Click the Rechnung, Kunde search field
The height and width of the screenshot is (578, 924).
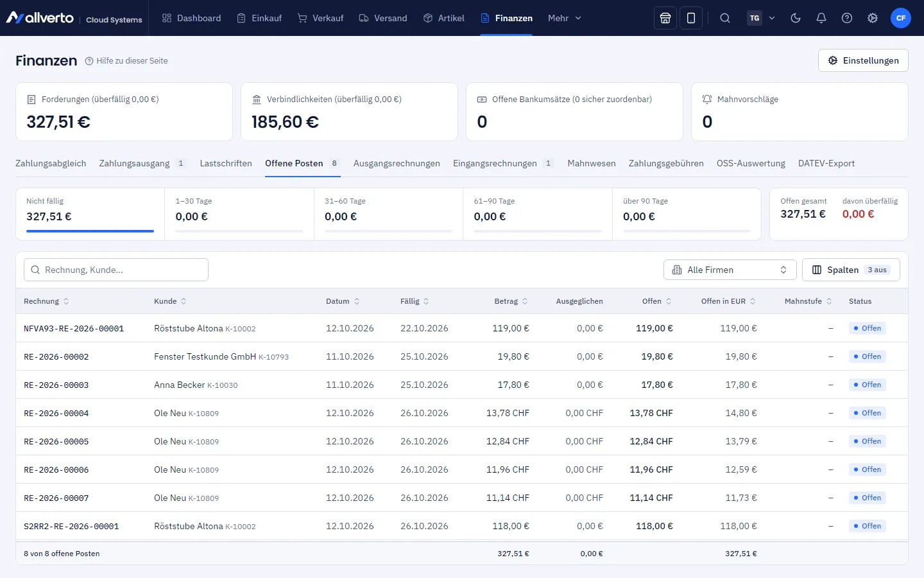(116, 270)
